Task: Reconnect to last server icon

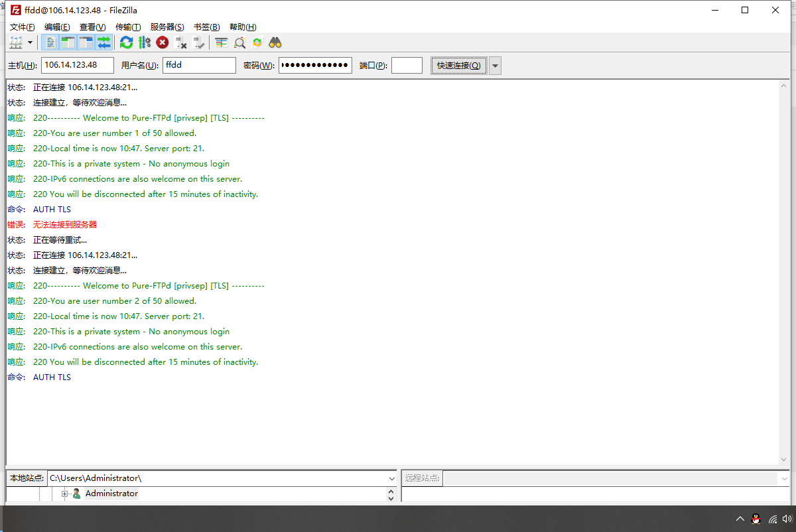Action: 198,42
